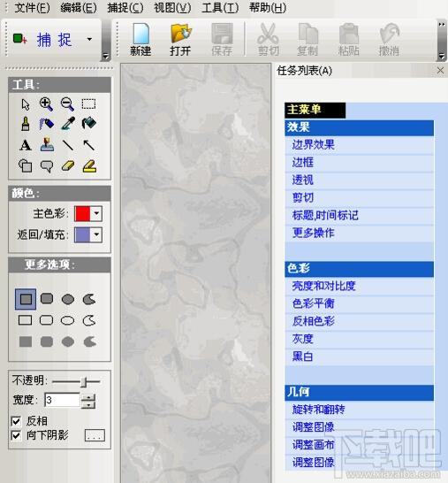
Task: Click the 不透明 opacity slider
Action: 76,382
